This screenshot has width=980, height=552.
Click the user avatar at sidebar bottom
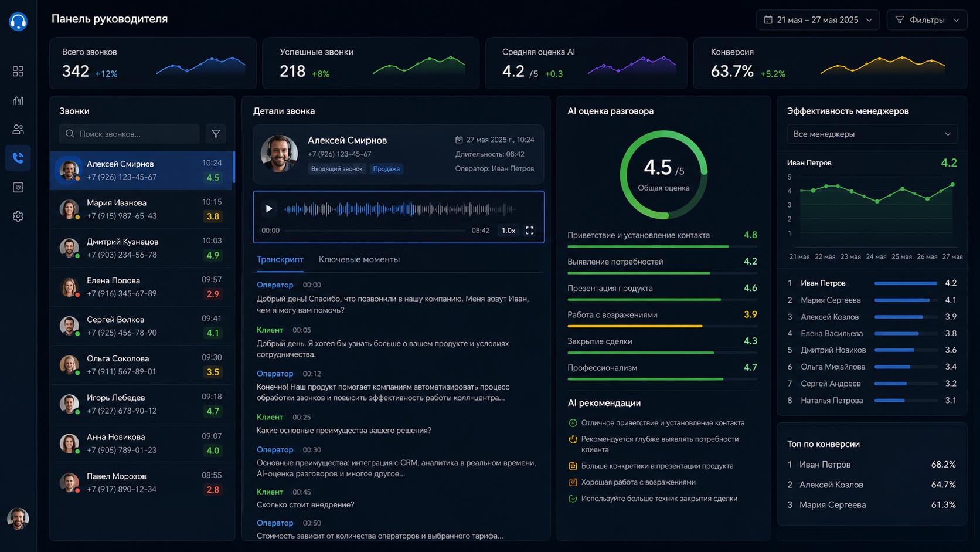coord(18,519)
